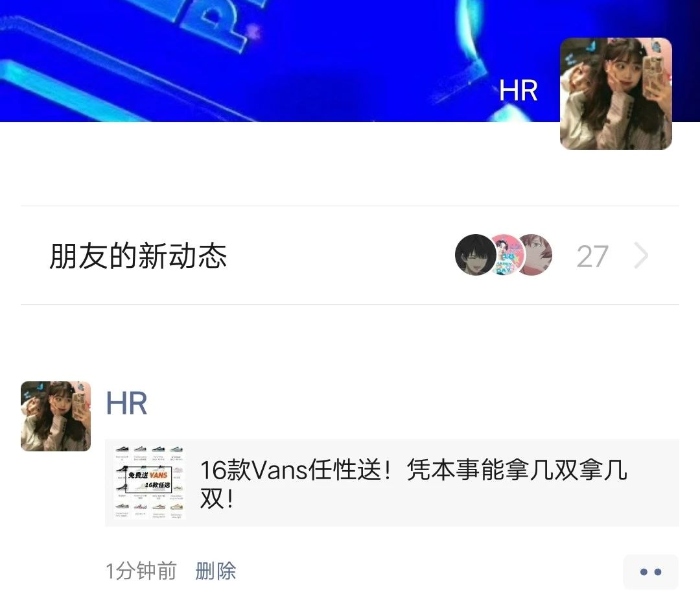Image resolution: width=700 pixels, height=607 pixels.
Task: Open the Vans shoes link thumbnail
Action: coord(149,482)
